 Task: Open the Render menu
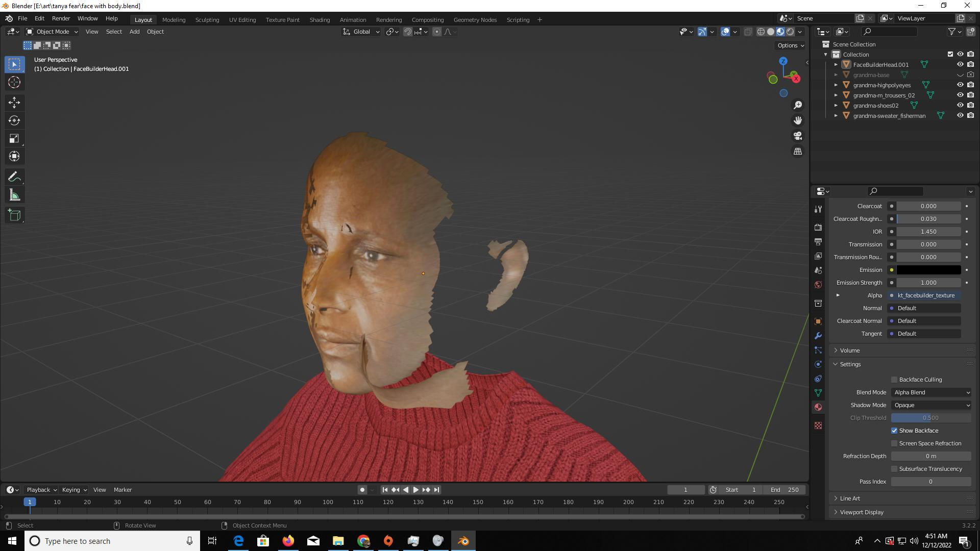[61, 18]
